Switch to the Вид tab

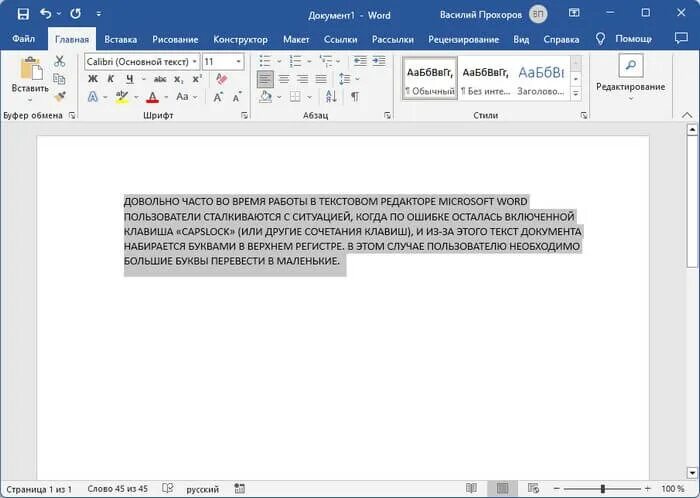click(521, 39)
